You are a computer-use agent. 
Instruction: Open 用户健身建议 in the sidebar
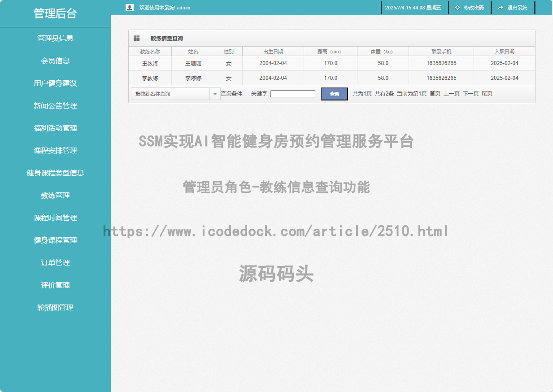55,83
